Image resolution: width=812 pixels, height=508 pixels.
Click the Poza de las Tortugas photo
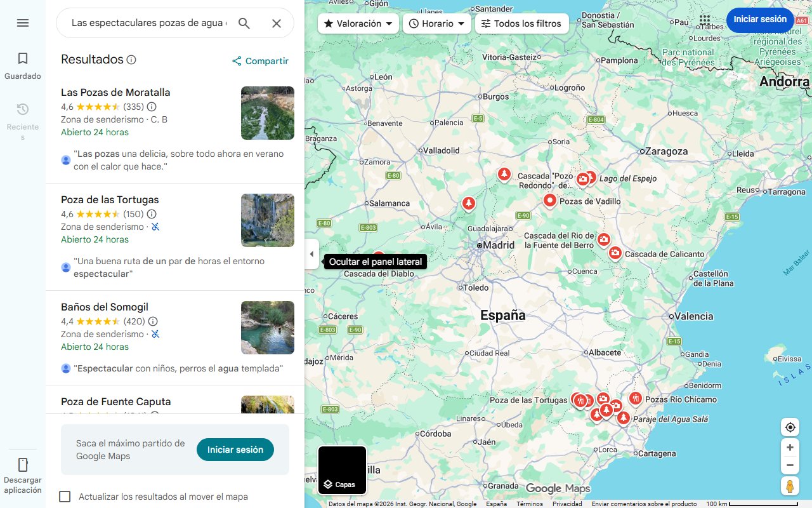coord(267,220)
